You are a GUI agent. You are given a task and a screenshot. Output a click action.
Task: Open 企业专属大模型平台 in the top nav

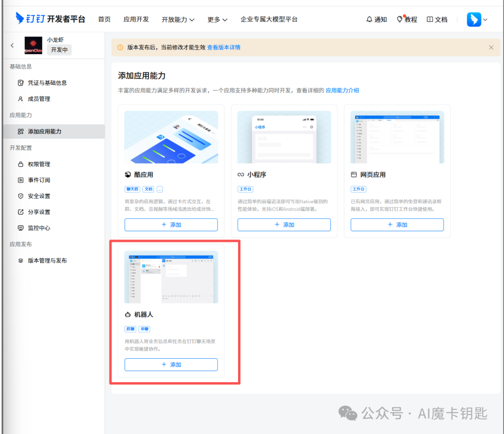[269, 19]
